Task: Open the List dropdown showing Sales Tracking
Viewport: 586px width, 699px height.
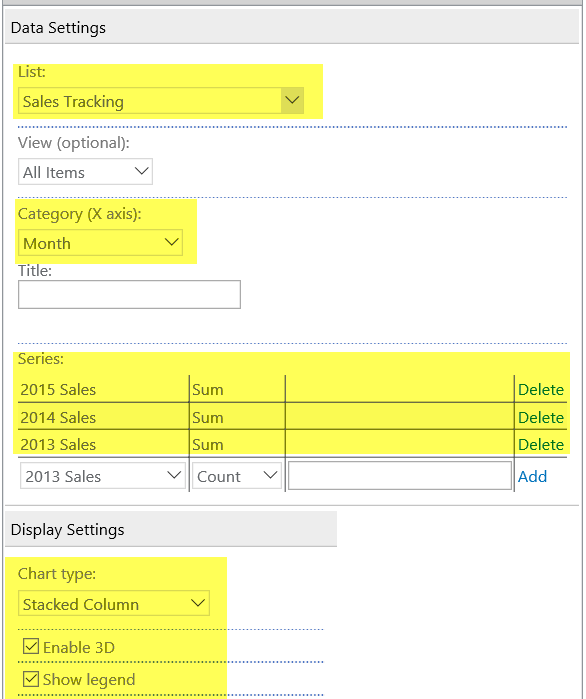Action: tap(160, 101)
